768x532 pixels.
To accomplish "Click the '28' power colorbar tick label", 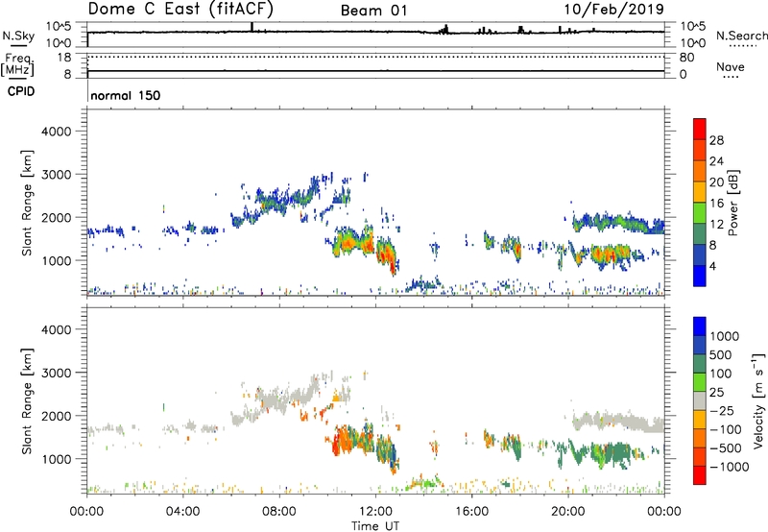I will 716,140.
